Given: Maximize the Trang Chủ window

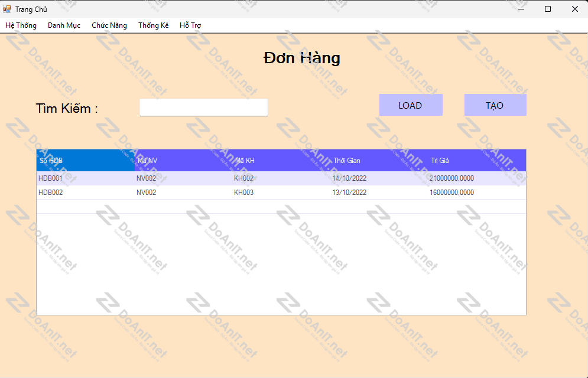Looking at the screenshot, I should click(x=548, y=9).
